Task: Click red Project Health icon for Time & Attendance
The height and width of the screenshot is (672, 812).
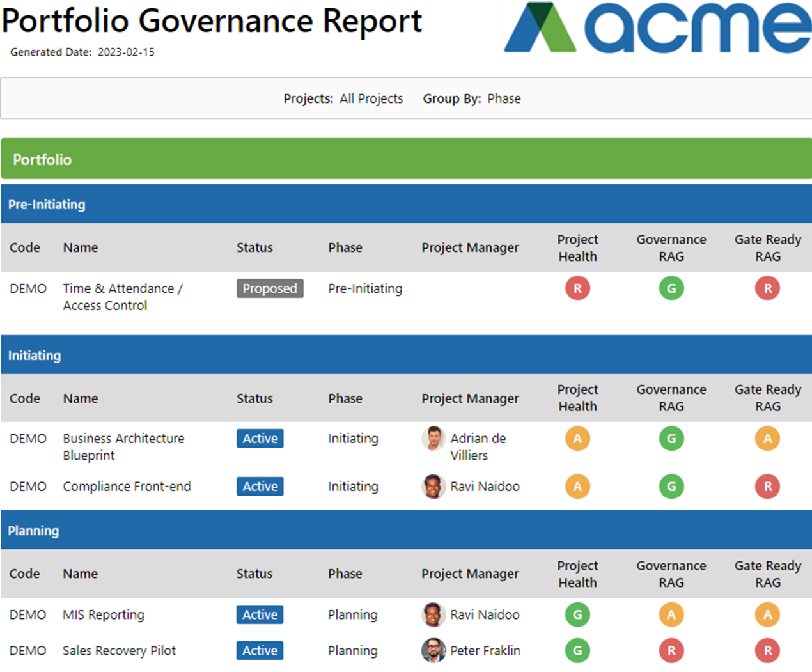Action: tap(577, 288)
